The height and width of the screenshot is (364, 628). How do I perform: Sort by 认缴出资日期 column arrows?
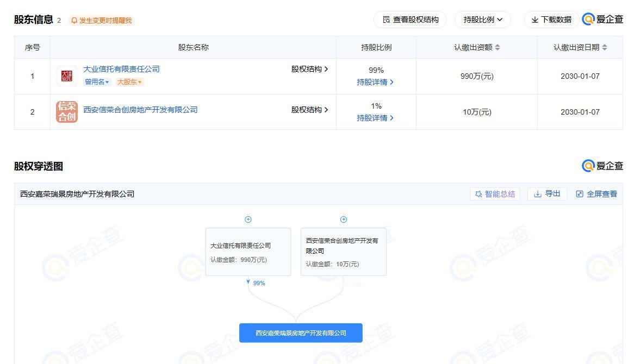(x=605, y=47)
